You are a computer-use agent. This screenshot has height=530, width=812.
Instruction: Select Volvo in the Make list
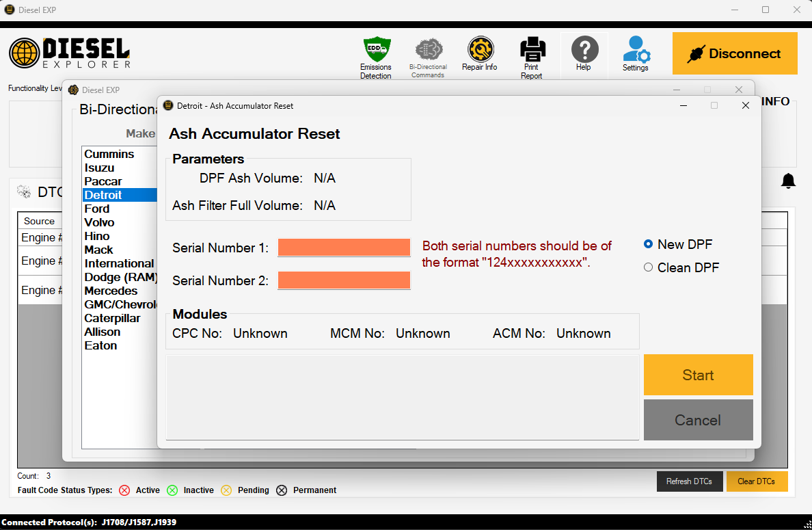(120, 222)
